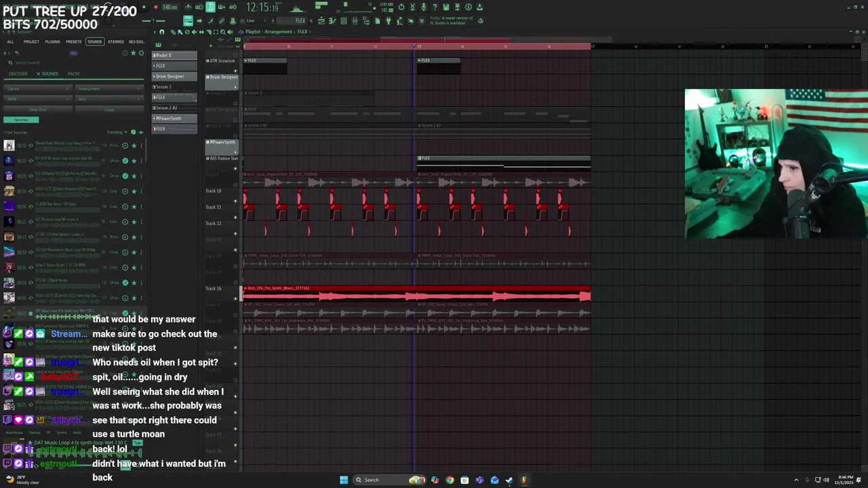Toggle mute dot on Drum Designer track
Screen dimensions: 868x488
tap(235, 87)
